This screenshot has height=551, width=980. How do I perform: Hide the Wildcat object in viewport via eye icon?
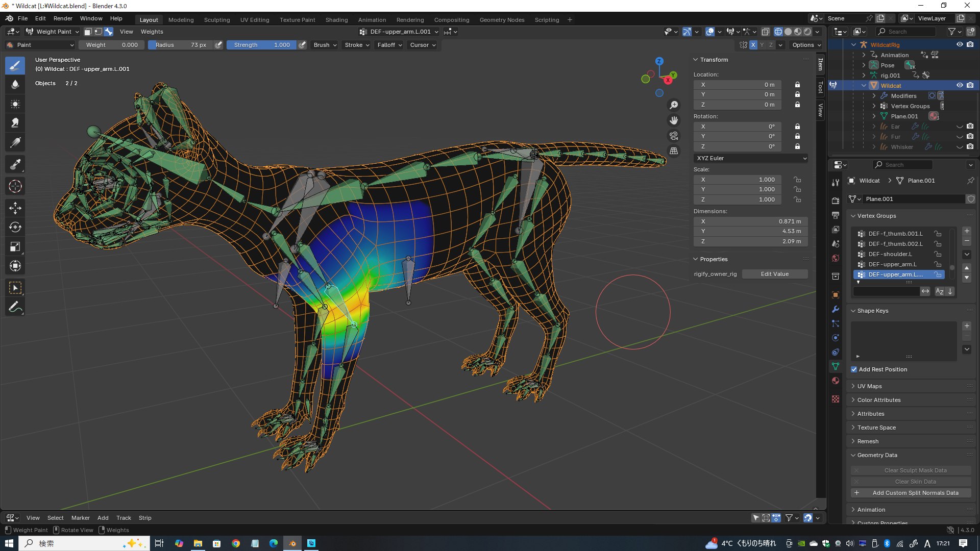960,86
